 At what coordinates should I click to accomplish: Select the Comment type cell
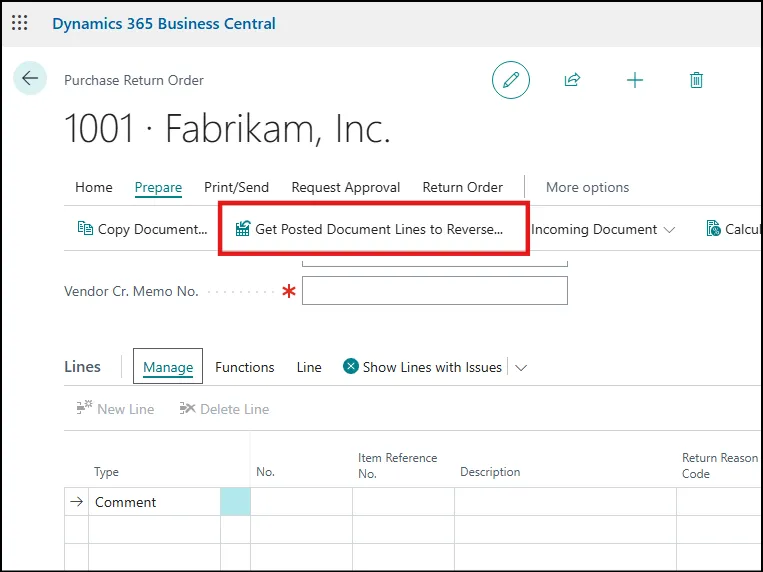click(x=155, y=502)
